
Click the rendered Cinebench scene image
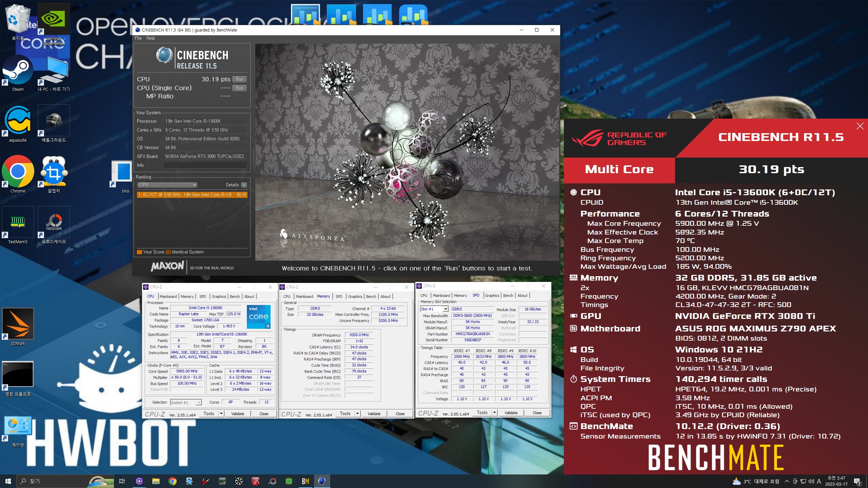407,152
